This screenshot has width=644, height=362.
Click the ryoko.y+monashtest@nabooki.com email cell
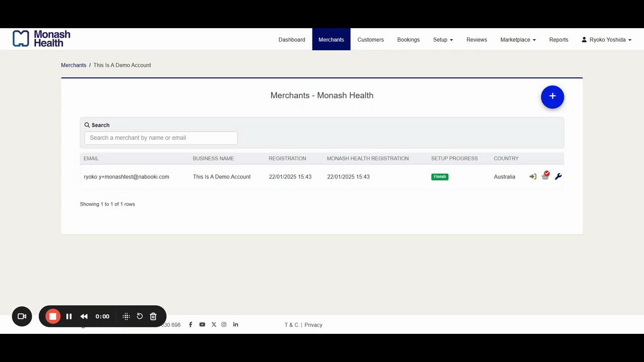point(126,177)
